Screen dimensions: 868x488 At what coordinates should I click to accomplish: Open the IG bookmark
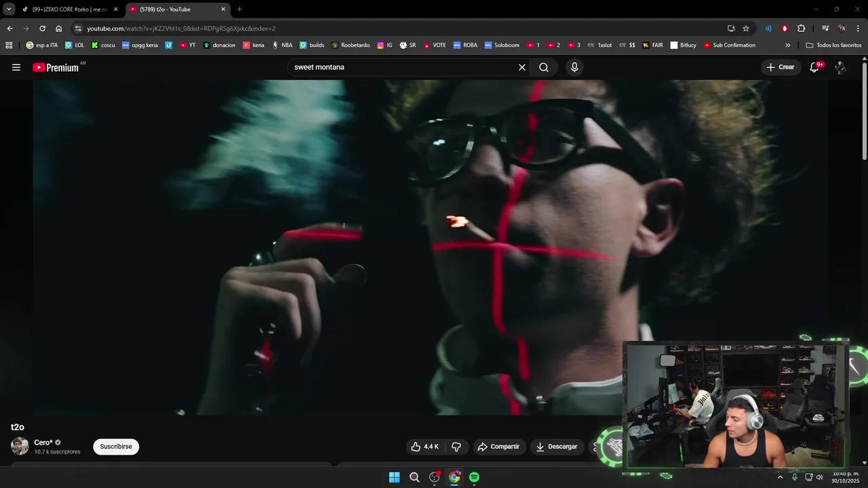coord(384,45)
